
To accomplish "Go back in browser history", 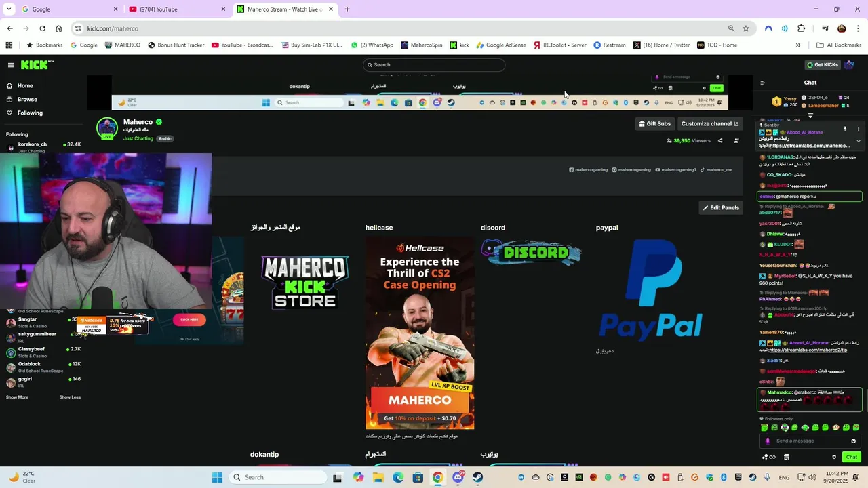I will (x=9, y=28).
